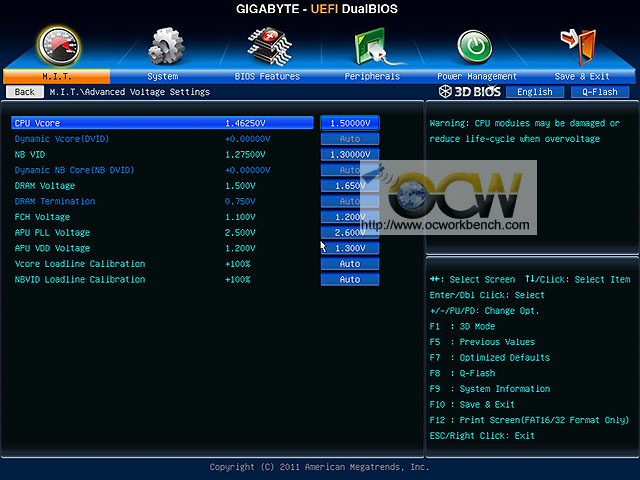The width and height of the screenshot is (640, 480).
Task: Click the 2.500V APU PLL reading
Action: (x=240, y=232)
